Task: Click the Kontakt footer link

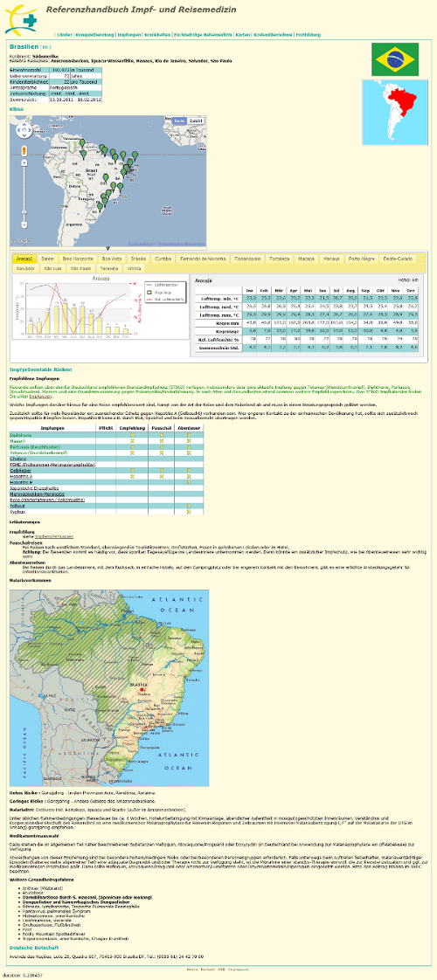Action: coord(206,968)
